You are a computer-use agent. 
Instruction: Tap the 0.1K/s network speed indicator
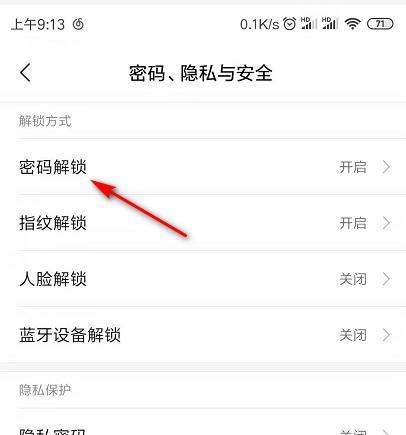tap(259, 24)
